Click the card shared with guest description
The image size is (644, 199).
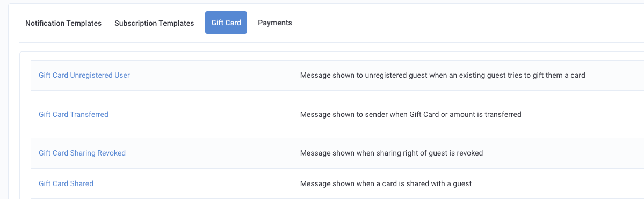386,184
